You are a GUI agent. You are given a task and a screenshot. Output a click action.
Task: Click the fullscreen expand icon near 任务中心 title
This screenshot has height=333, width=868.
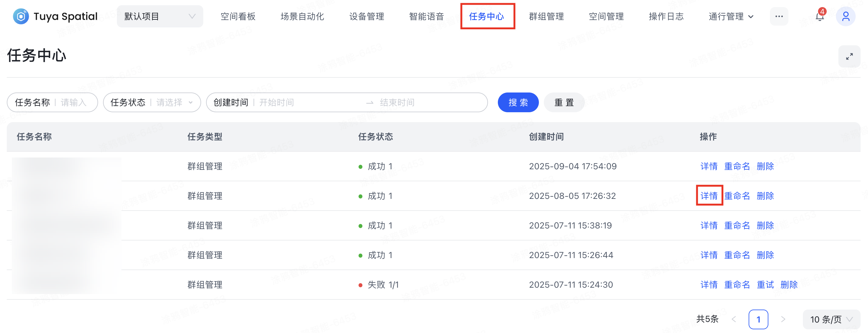[x=849, y=56]
